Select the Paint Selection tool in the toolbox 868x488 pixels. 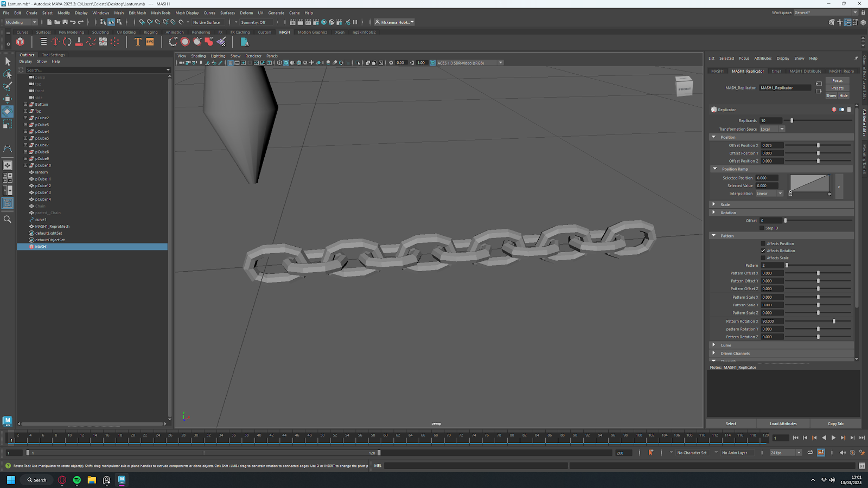point(8,86)
